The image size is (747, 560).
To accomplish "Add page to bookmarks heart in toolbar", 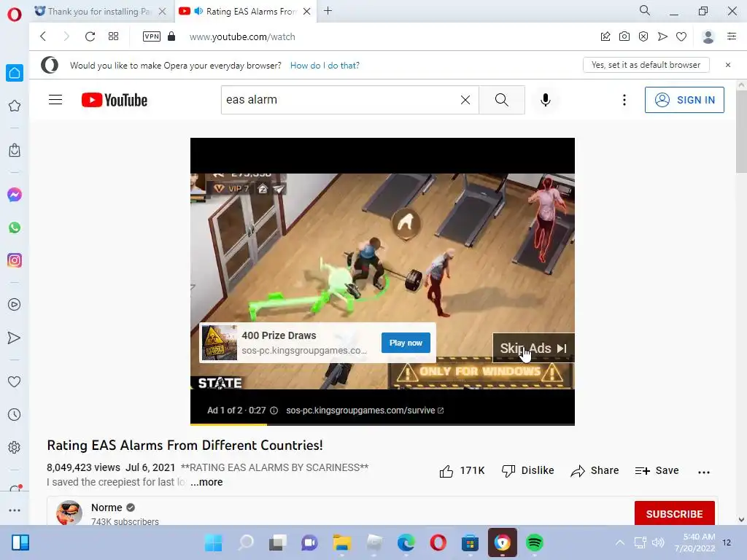I will pyautogui.click(x=681, y=36).
